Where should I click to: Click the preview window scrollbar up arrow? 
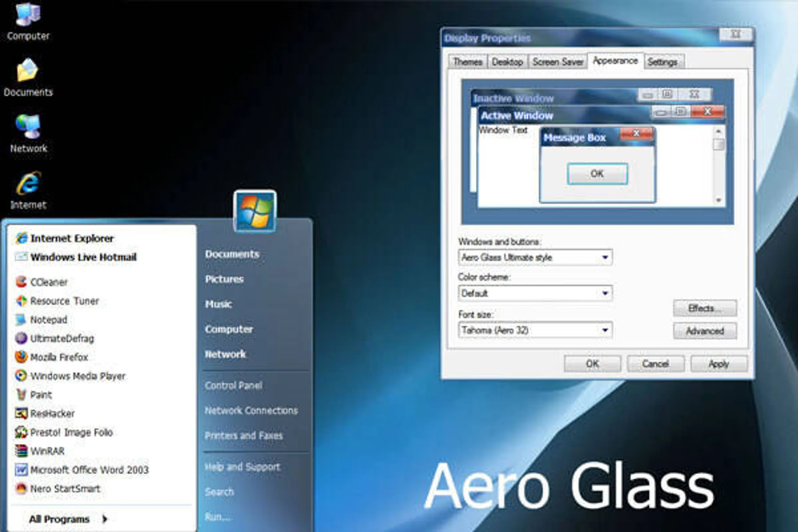coord(719,132)
